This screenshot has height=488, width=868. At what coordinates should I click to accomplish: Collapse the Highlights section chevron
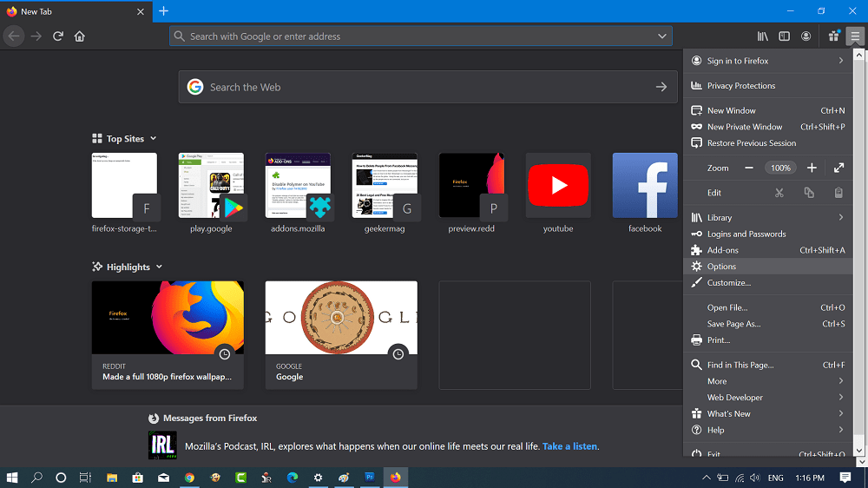[x=159, y=267]
